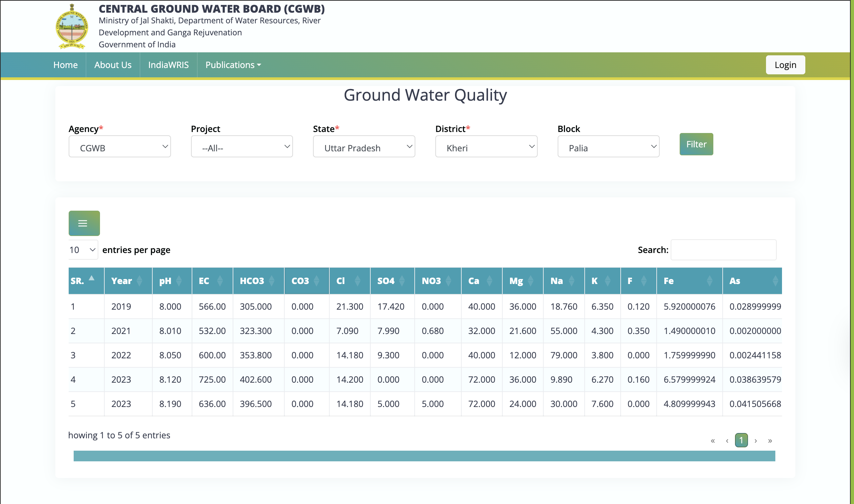The image size is (854, 504).
Task: Sort table by CO3 column
Action: [x=307, y=281]
